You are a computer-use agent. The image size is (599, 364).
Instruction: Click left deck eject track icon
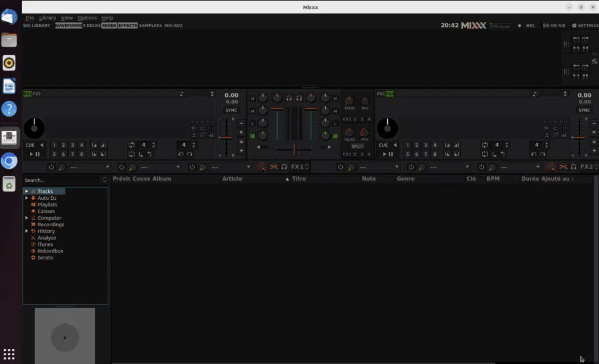(194, 135)
